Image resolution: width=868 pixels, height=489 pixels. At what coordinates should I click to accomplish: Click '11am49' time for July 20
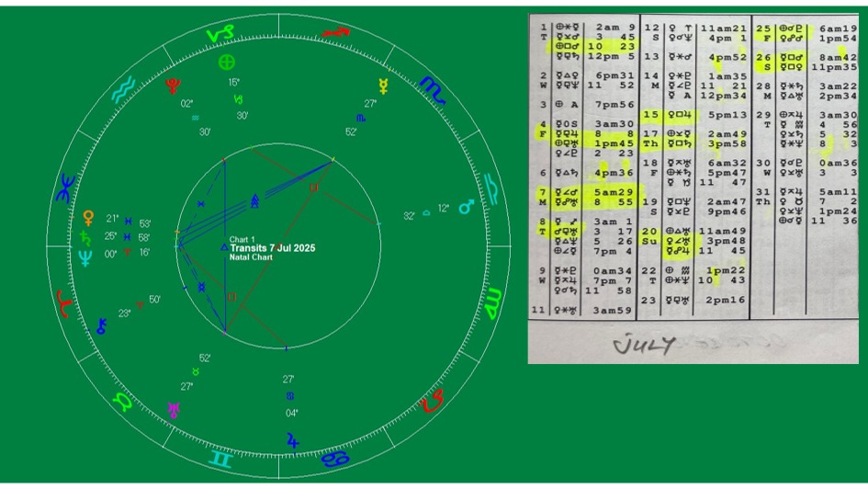coord(724,231)
